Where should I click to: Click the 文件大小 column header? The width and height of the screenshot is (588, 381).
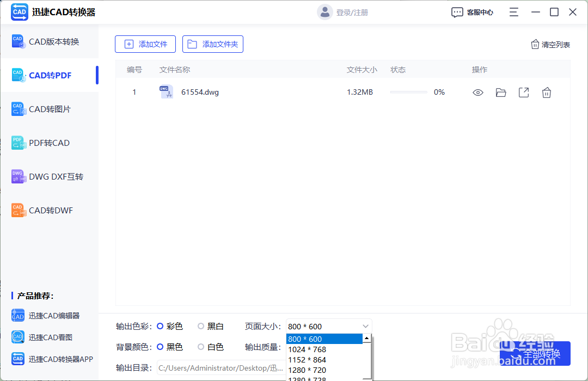362,70
